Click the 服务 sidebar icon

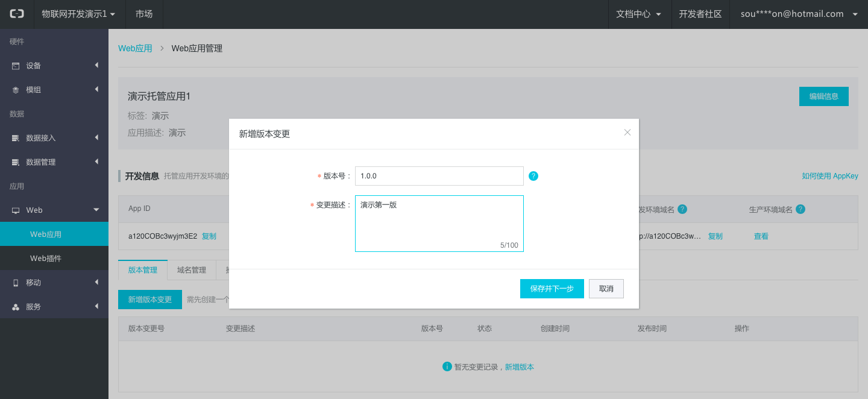tap(16, 307)
